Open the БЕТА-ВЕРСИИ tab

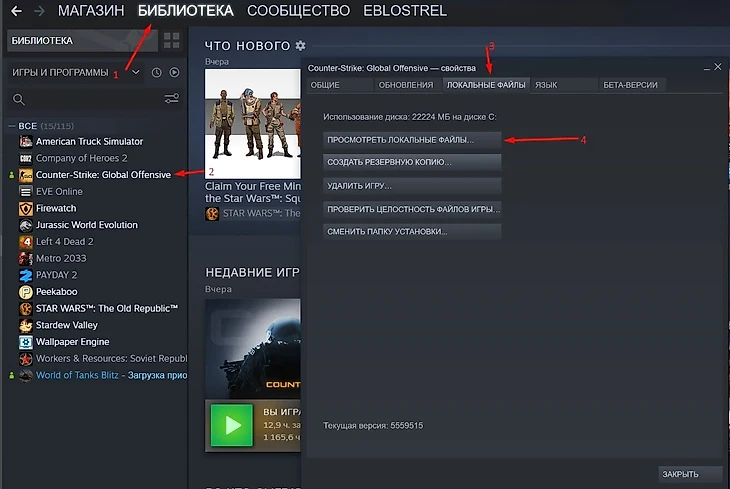[x=631, y=85]
